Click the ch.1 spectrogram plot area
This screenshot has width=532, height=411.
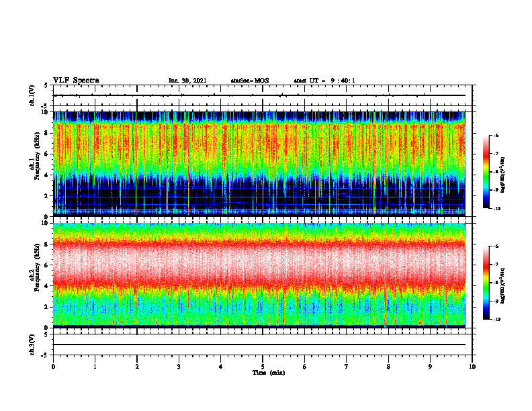click(x=259, y=164)
